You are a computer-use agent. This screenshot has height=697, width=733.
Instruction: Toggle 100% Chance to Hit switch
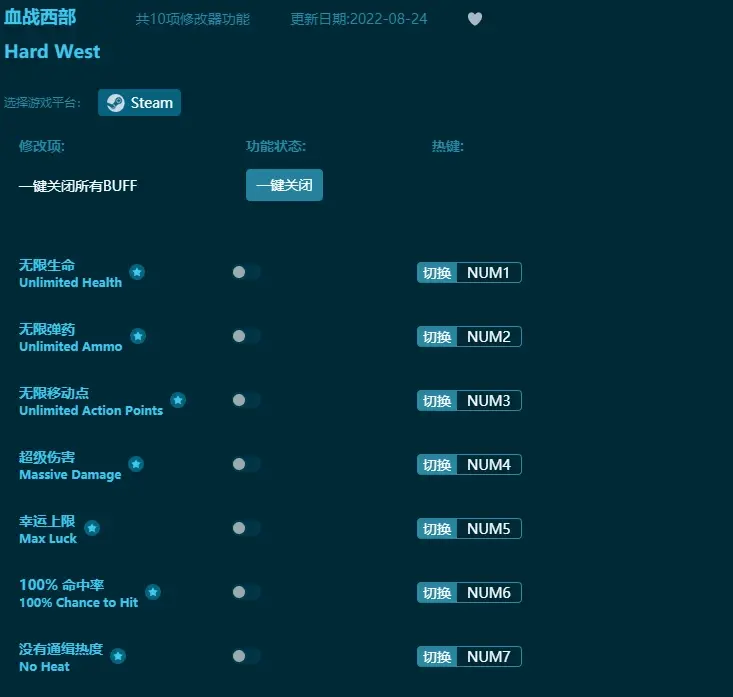pyautogui.click(x=246, y=592)
